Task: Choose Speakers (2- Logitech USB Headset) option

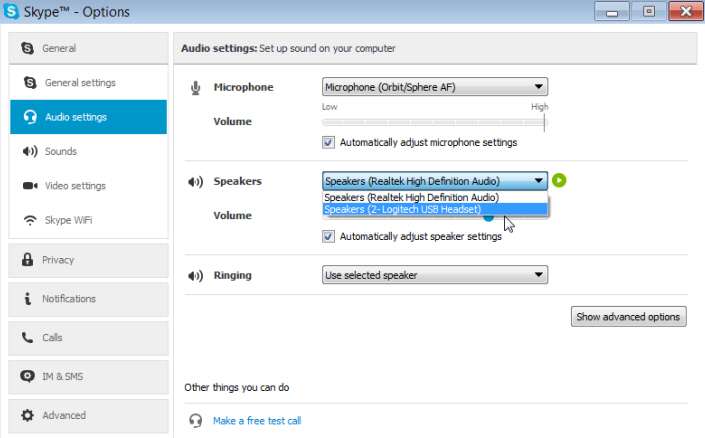Action: (435, 210)
